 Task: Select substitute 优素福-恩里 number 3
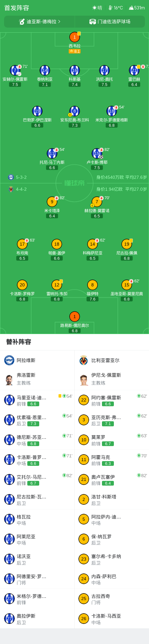tap(9, 420)
